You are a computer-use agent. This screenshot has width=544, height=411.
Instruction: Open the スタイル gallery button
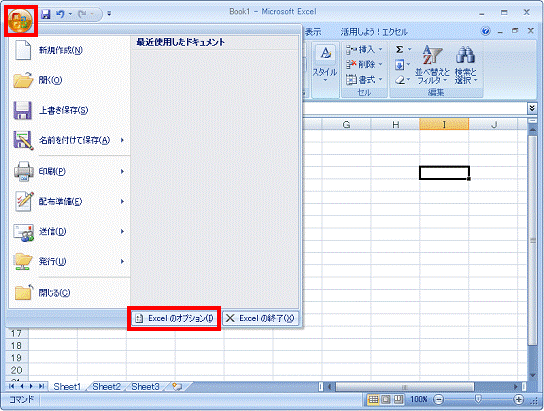325,64
